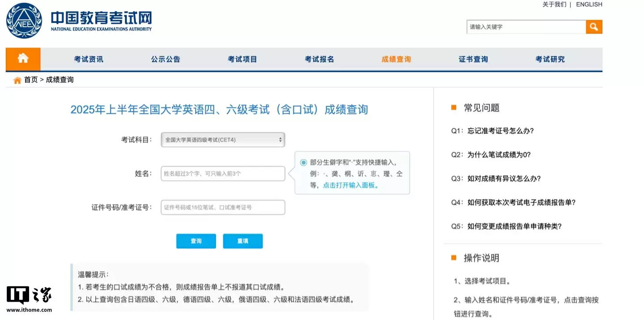The height and width of the screenshot is (320, 644).
Task: Click the home icon in the breadcrumb trail
Action: coord(17,80)
